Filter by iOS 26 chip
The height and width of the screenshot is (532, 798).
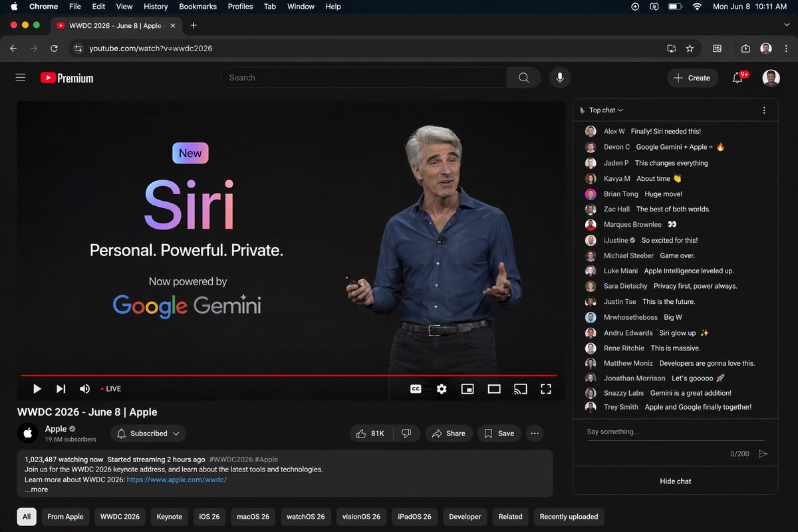209,517
